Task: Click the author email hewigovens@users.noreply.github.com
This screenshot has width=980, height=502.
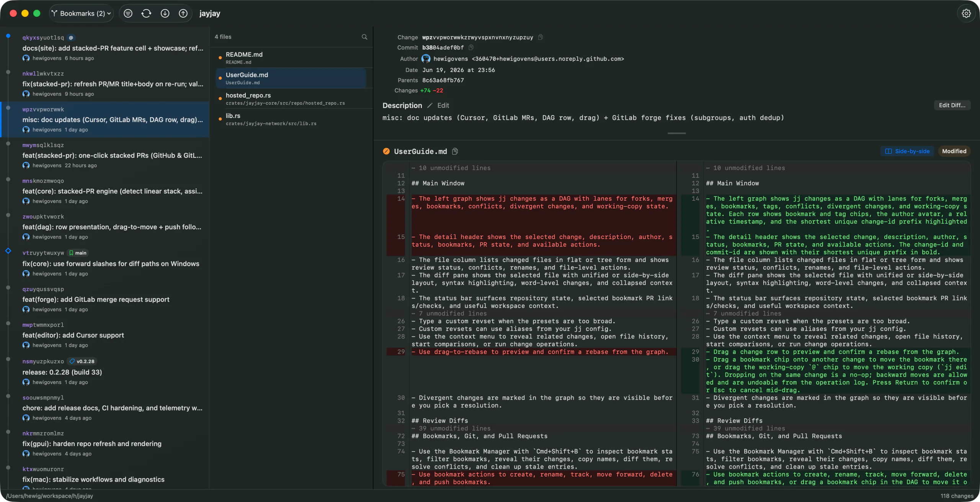Action: 547,59
